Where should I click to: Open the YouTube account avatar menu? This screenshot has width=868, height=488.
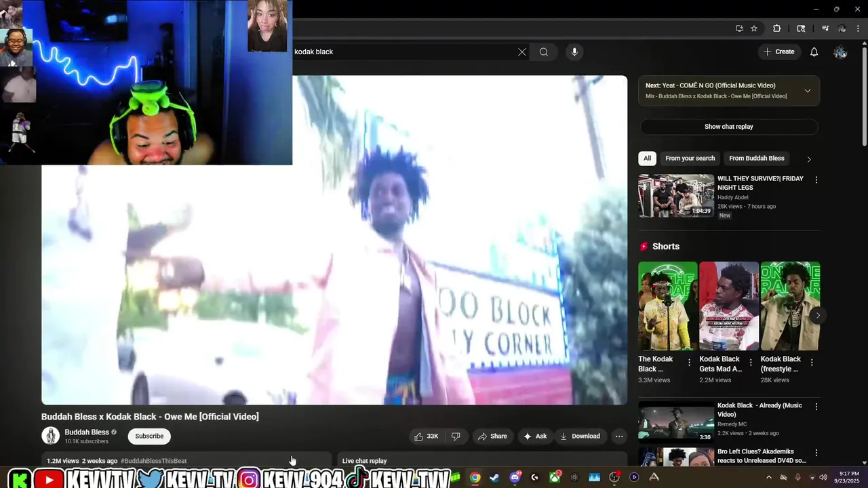(840, 52)
